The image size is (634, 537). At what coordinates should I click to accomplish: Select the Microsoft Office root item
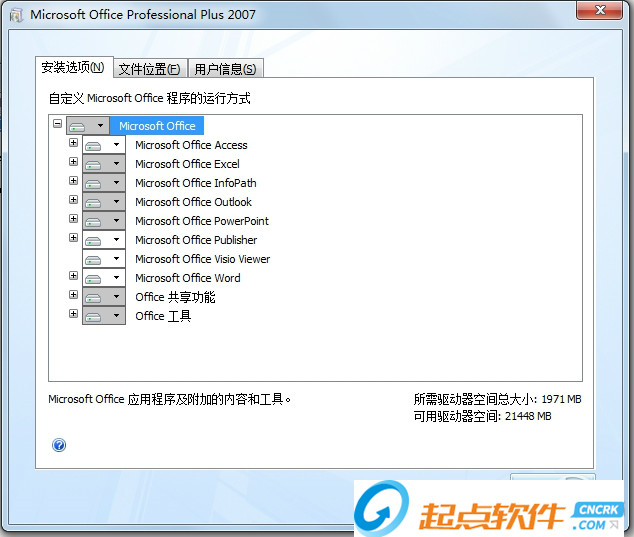[x=157, y=126]
